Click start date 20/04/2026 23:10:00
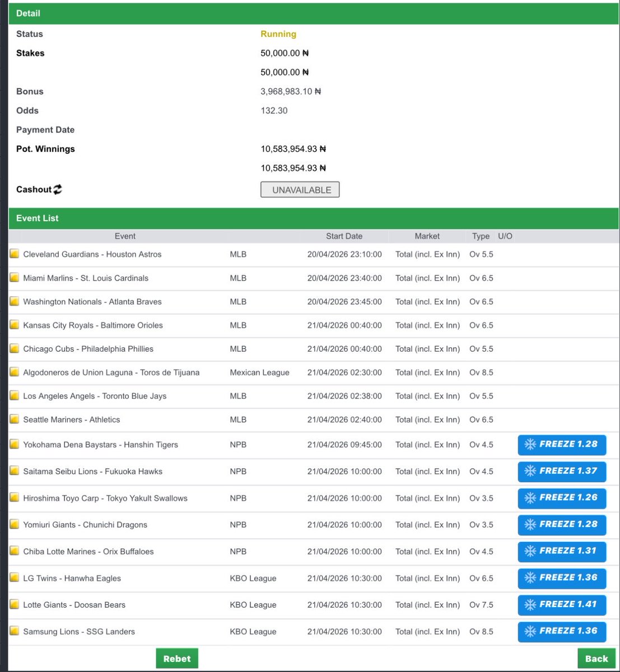The height and width of the screenshot is (672, 620). (x=344, y=254)
